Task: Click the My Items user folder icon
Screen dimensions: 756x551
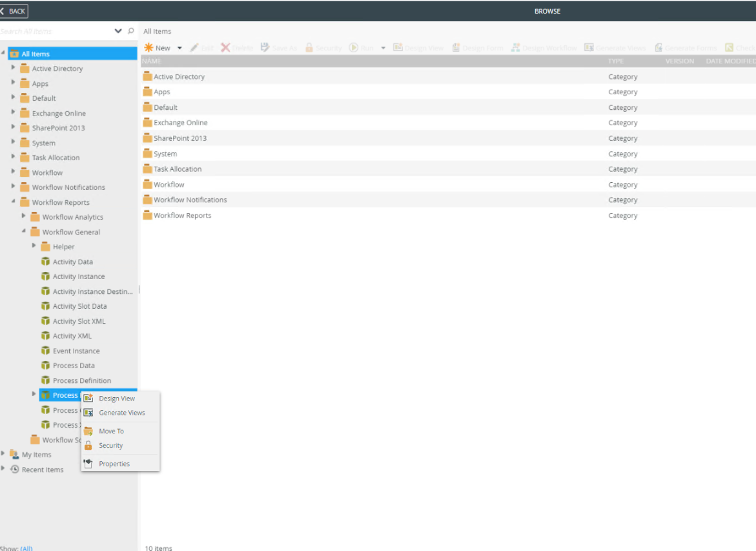Action: (14, 455)
